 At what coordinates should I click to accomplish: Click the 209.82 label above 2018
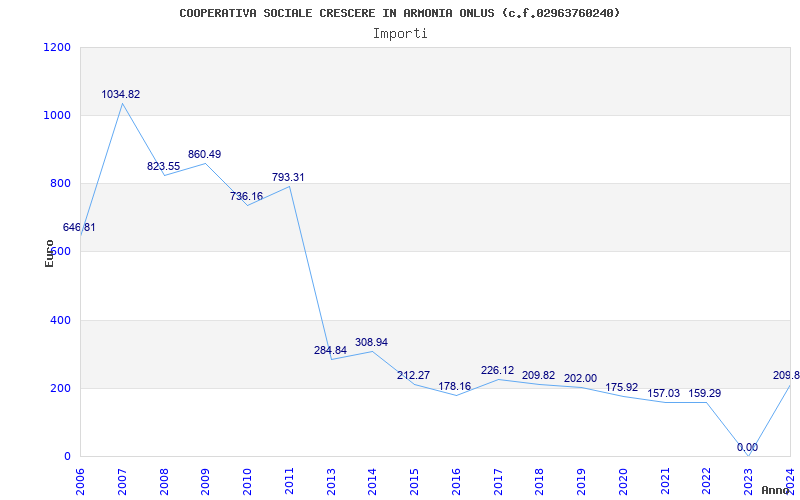point(538,376)
